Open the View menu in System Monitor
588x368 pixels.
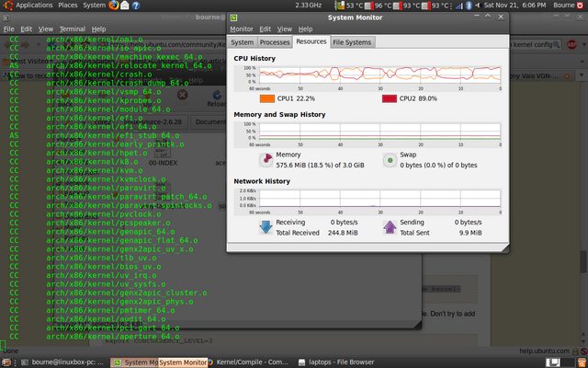[x=285, y=29]
